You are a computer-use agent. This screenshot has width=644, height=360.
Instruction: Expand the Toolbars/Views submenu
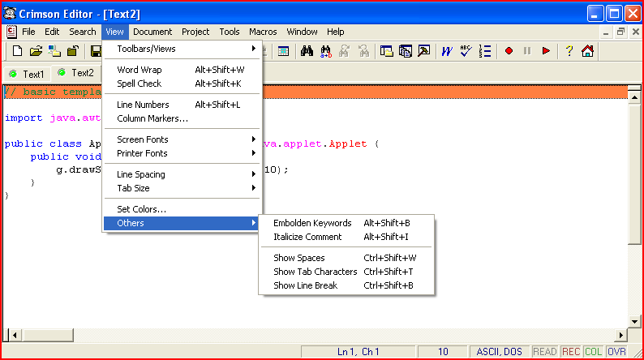pos(182,49)
